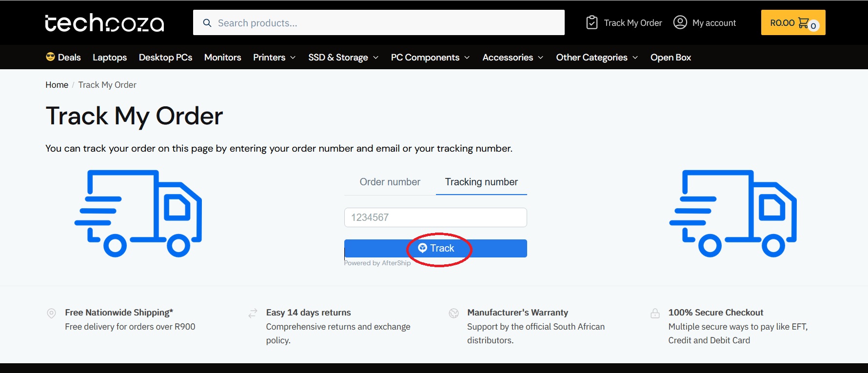Click the My account user icon
This screenshot has height=373, width=868.
(x=680, y=22)
